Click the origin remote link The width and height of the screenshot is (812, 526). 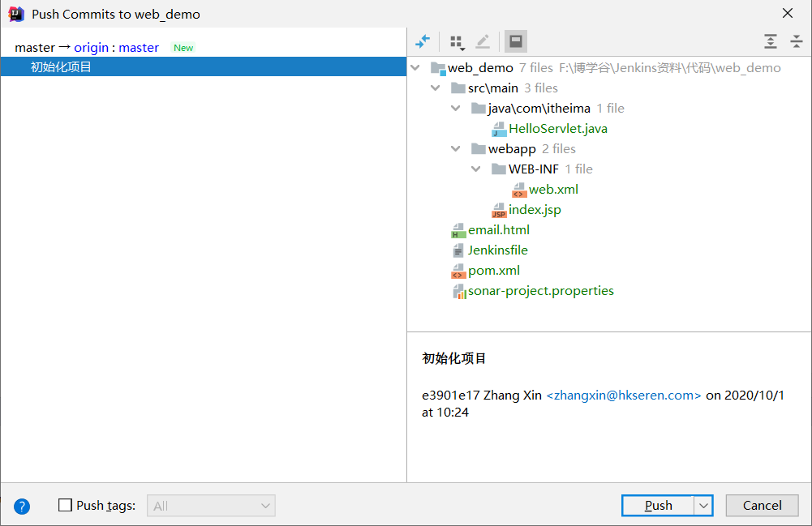coord(91,48)
